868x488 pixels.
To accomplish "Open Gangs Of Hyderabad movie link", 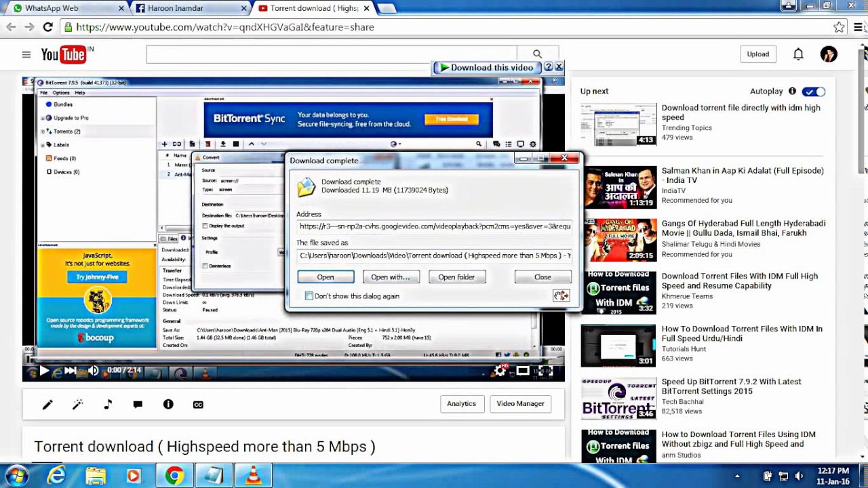I will tap(743, 228).
